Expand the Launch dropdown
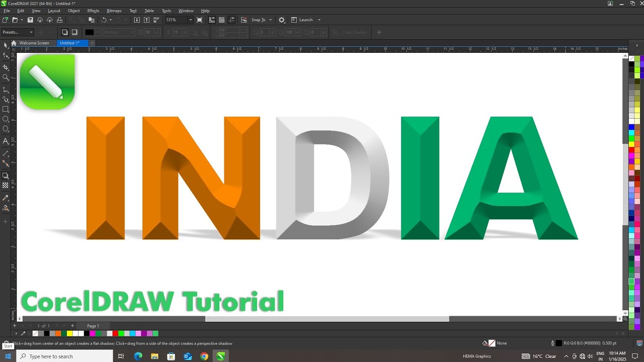Image resolution: width=644 pixels, height=362 pixels. click(x=319, y=20)
